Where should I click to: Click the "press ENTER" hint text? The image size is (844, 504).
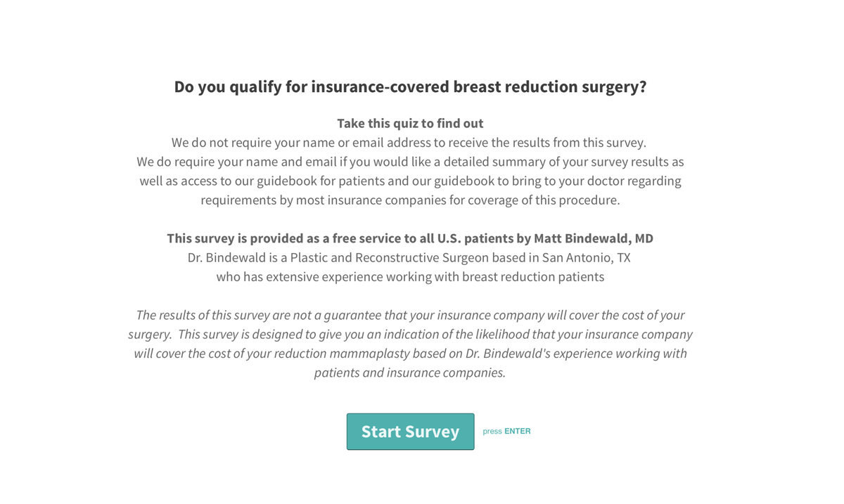(506, 432)
